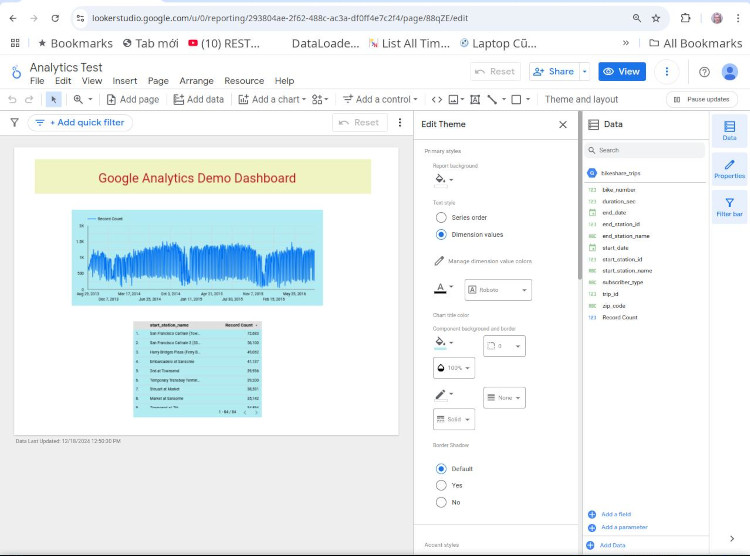Click the Share button
The height and width of the screenshot is (556, 750).
554,72
